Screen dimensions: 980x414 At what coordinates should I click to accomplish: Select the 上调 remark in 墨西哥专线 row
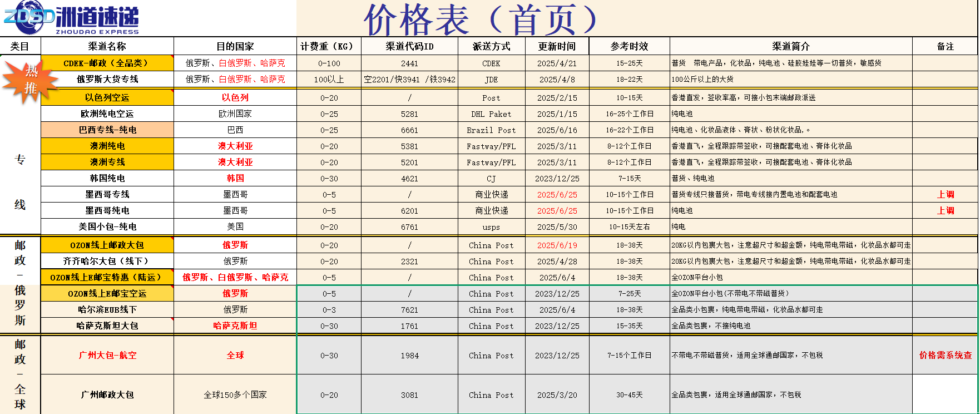(x=946, y=194)
